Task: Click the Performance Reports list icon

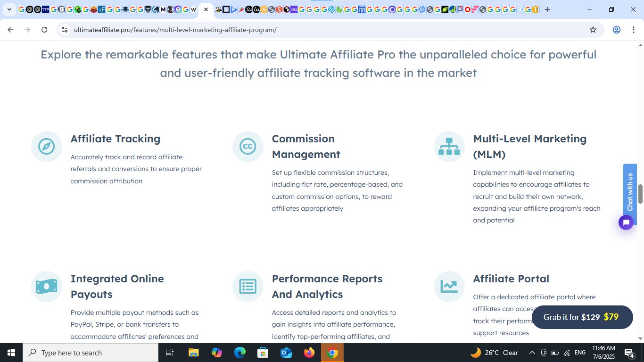Action: pyautogui.click(x=248, y=287)
